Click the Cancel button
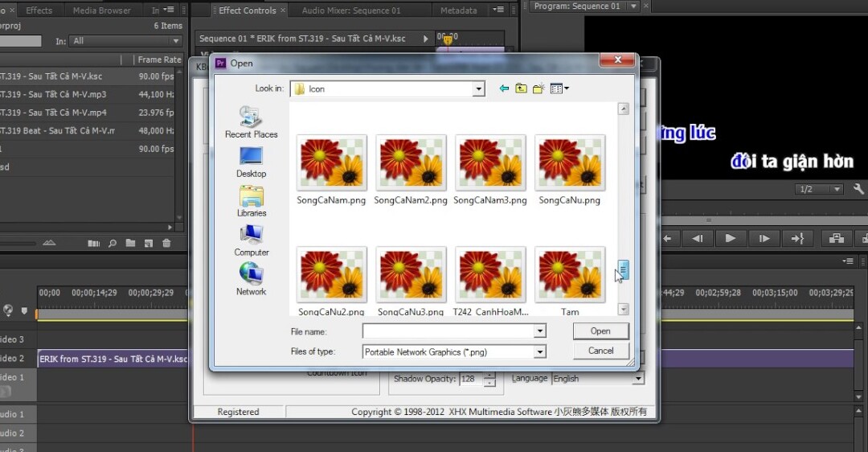 (600, 351)
